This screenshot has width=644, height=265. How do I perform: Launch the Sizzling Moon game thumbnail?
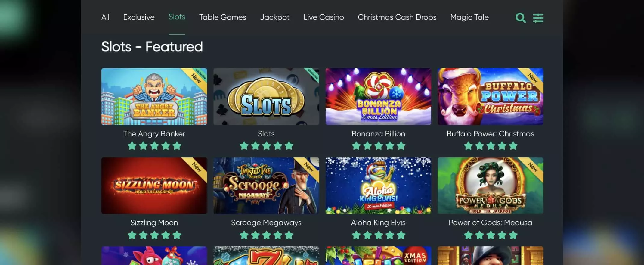tap(154, 185)
